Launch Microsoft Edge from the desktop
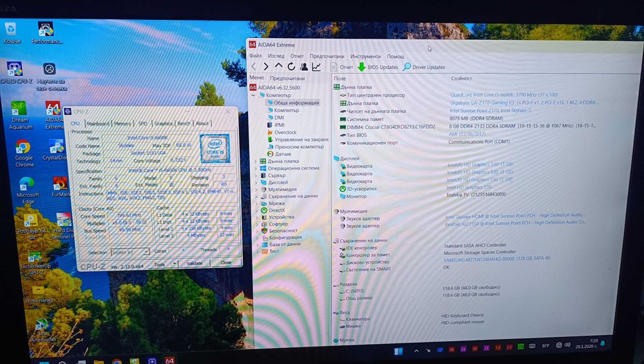This screenshot has width=644, height=364. tap(27, 190)
